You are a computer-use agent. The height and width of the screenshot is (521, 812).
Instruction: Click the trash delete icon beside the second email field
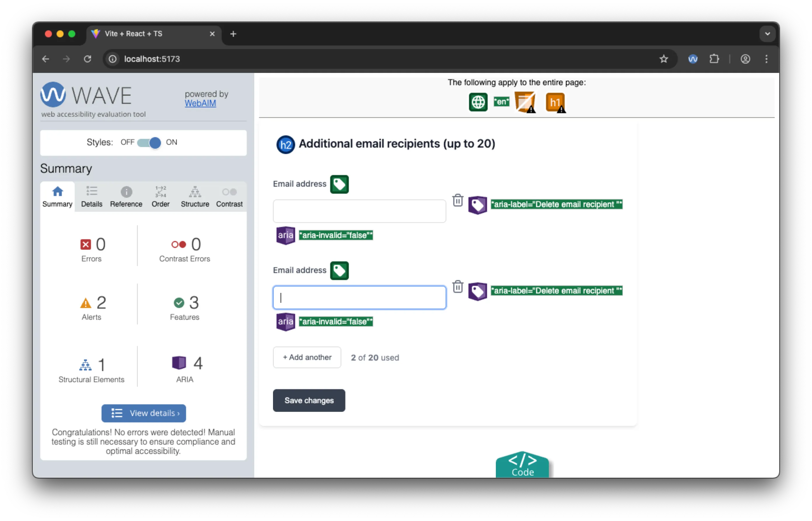tap(458, 286)
